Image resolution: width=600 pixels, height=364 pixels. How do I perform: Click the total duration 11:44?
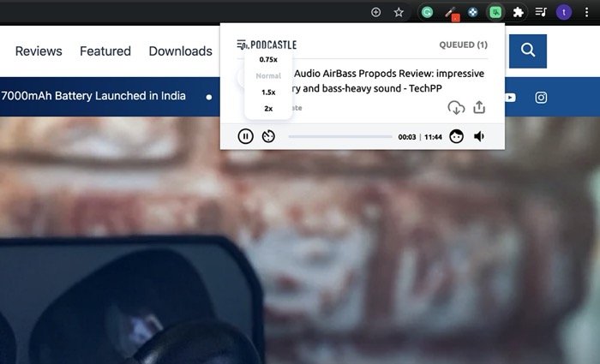tap(433, 137)
